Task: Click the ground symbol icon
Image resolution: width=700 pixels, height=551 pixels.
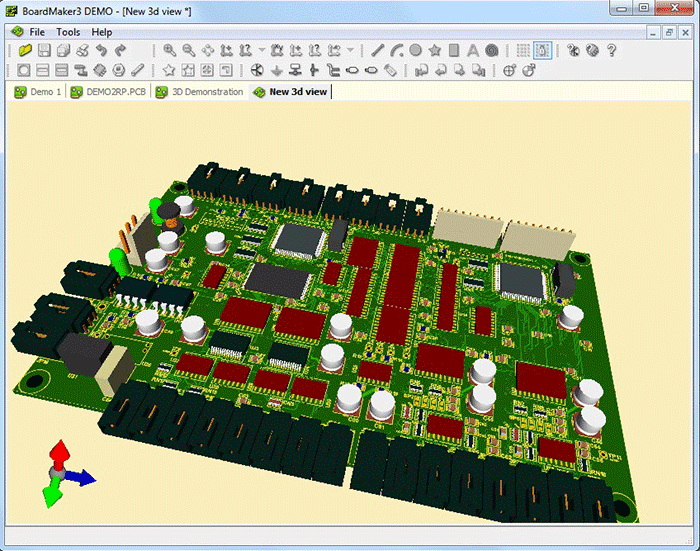Action: 276,70
